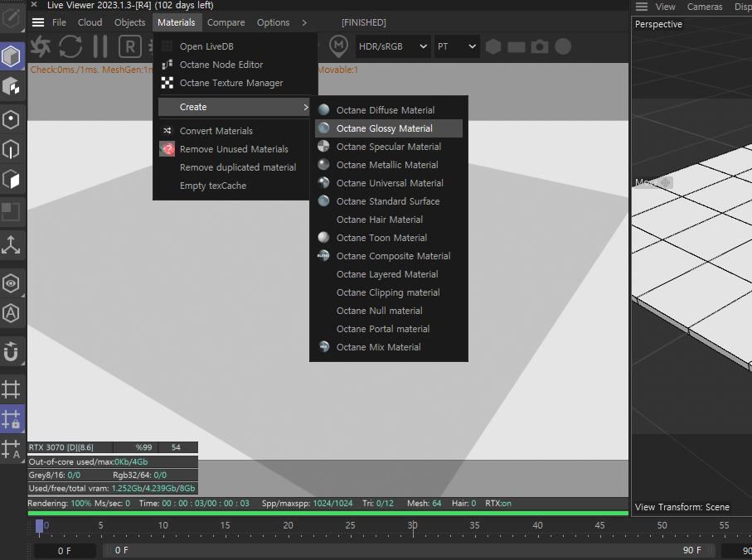752x560 pixels.
Task: Create an Octane Hair Material
Action: coord(389,220)
